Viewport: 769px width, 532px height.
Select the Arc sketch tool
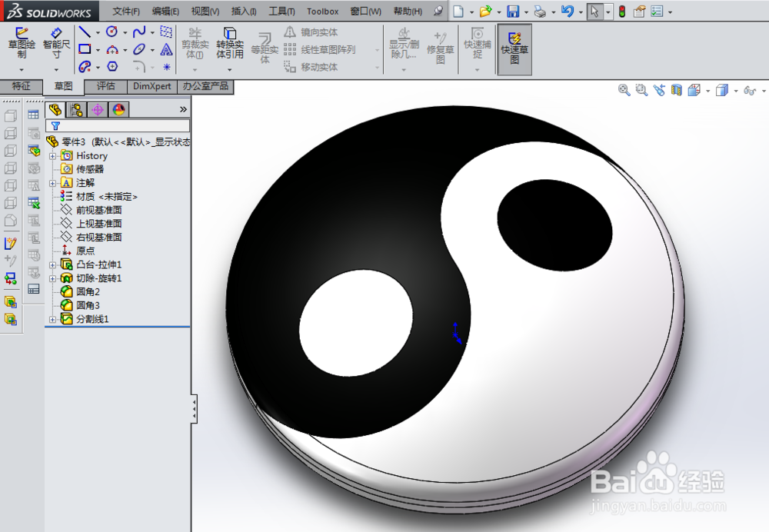[112, 49]
